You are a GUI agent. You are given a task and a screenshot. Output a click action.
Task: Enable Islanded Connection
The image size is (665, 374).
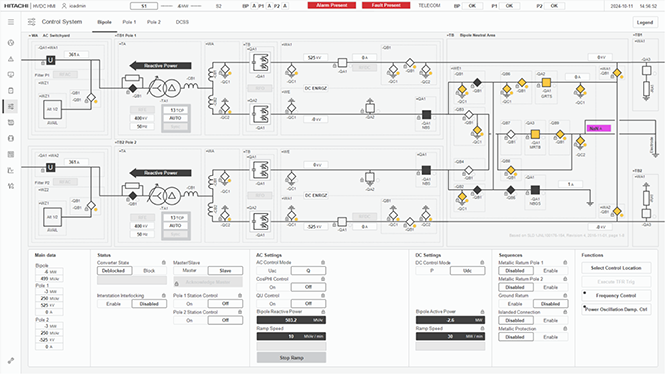coord(550,321)
